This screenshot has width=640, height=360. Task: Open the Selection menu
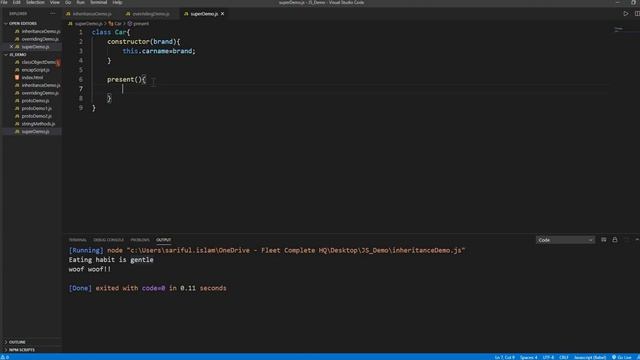[x=35, y=2]
